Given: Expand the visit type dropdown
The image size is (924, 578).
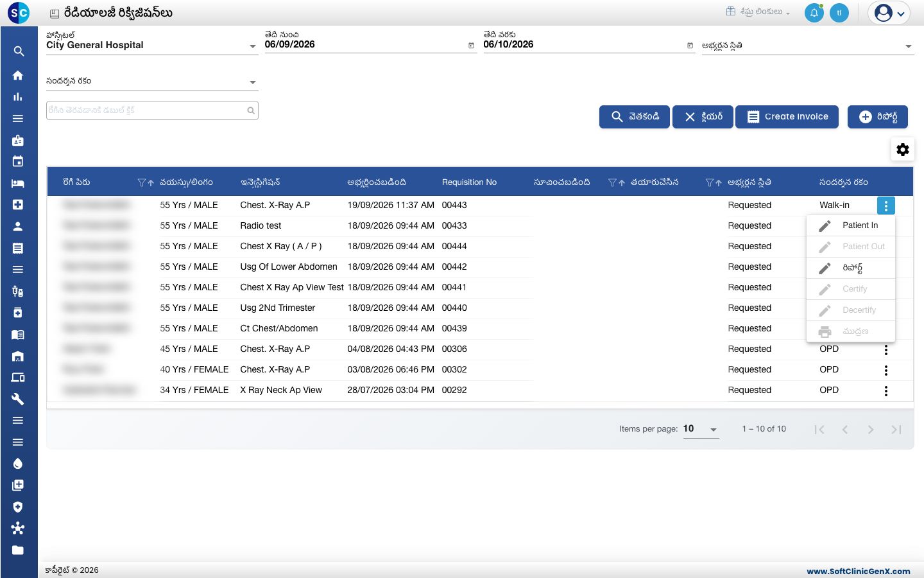Looking at the screenshot, I should pos(152,82).
